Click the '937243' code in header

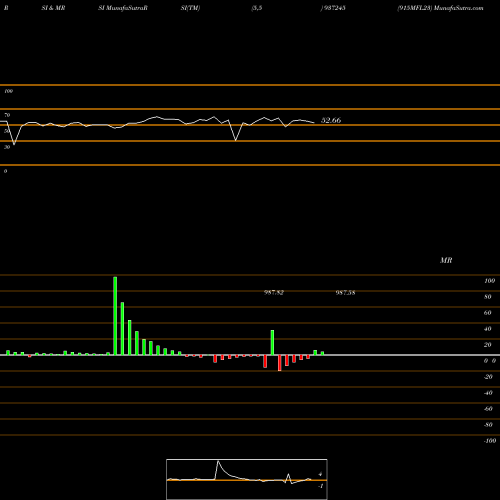(334, 8)
